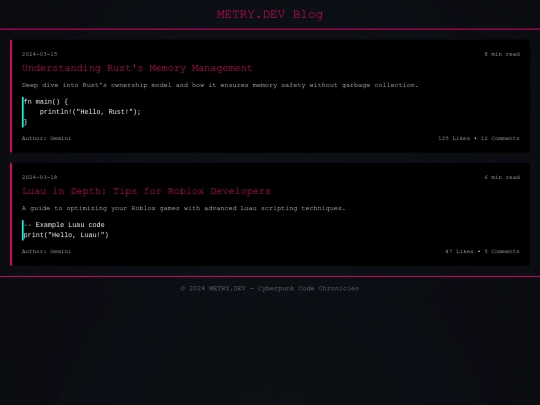Click the METRY.DEV Blog header title
This screenshot has width=540, height=405.
pos(270,14)
